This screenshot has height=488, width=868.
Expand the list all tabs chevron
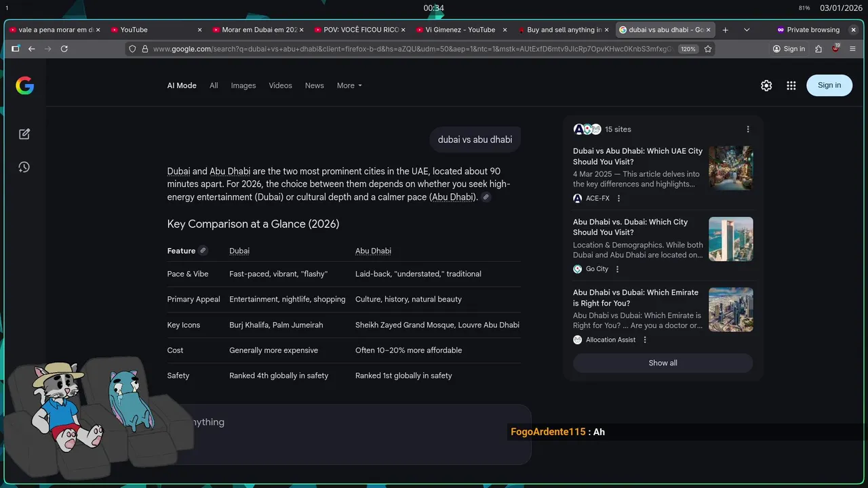[x=747, y=30]
